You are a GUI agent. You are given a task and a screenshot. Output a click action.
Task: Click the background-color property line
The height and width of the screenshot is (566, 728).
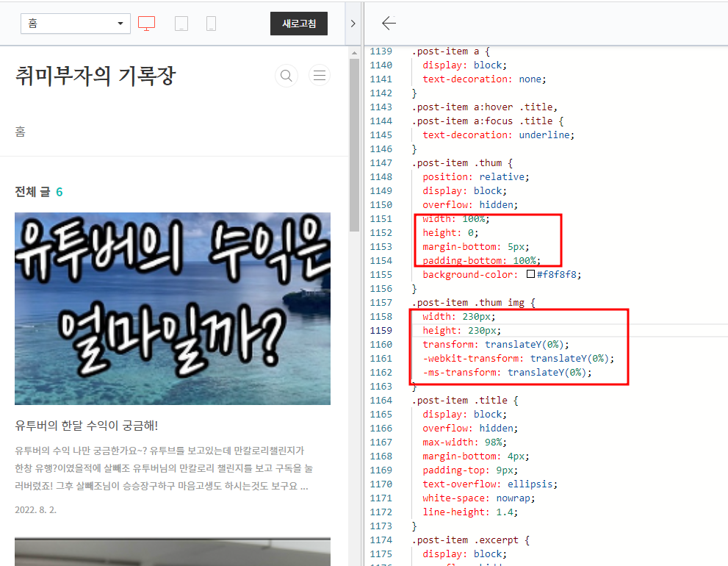pyautogui.click(x=502, y=275)
